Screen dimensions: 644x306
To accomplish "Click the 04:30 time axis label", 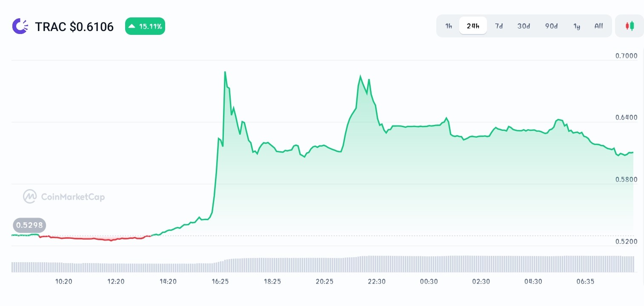I will (533, 281).
